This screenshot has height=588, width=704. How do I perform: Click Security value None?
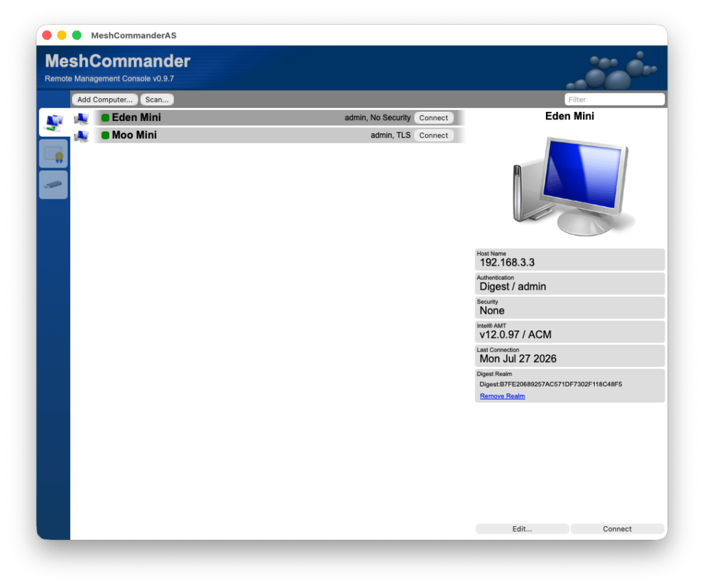click(x=492, y=310)
